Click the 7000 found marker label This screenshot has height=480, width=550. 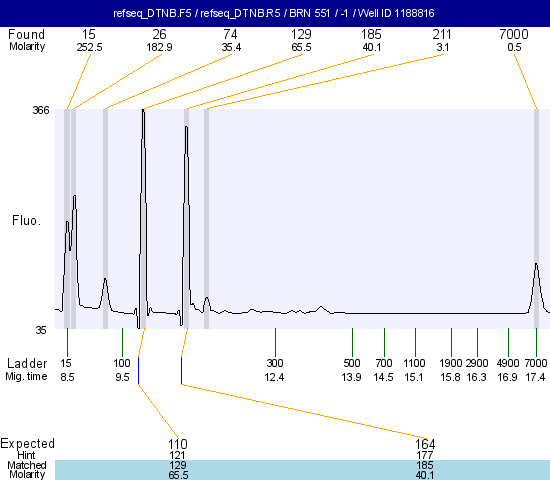tap(514, 34)
